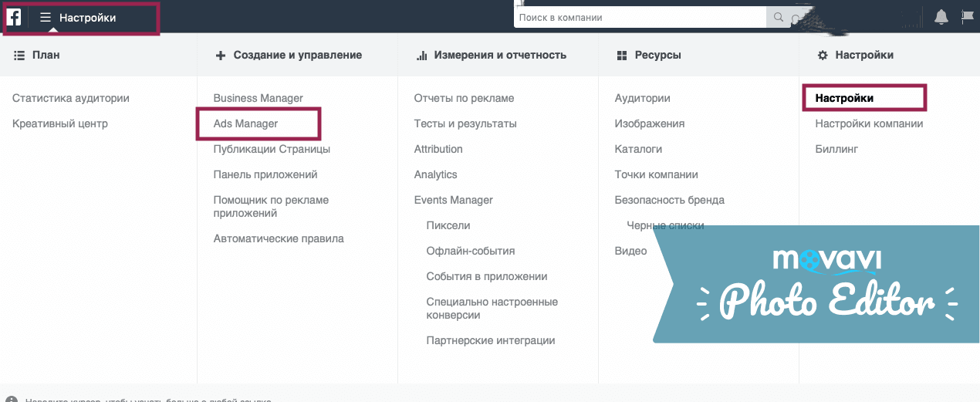Click the План column header
The image size is (980, 402).
click(x=36, y=55)
